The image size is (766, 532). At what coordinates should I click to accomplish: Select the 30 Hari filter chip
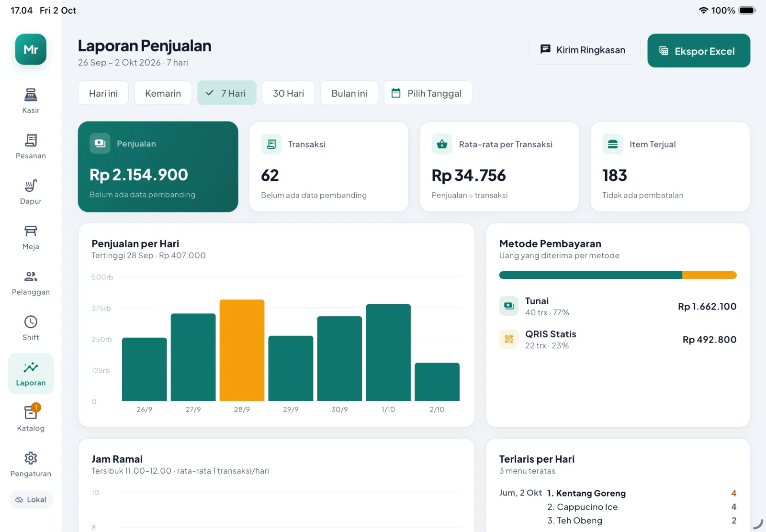point(288,93)
